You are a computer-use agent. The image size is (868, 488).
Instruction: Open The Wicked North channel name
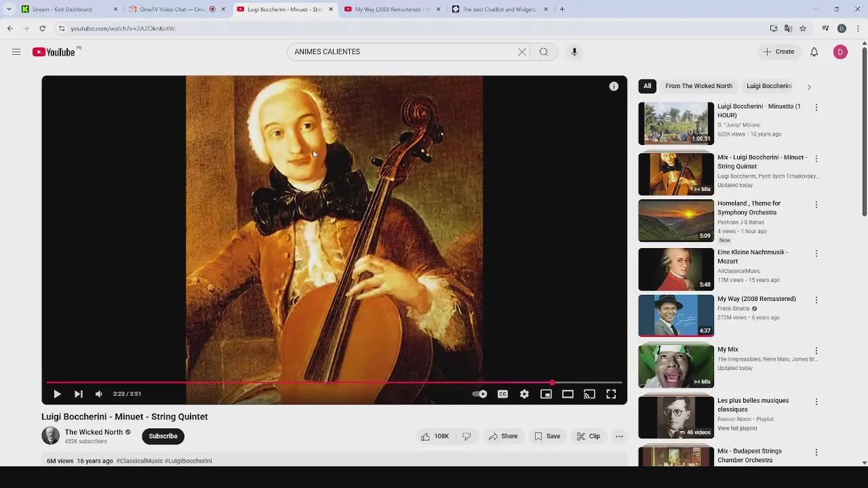94,432
